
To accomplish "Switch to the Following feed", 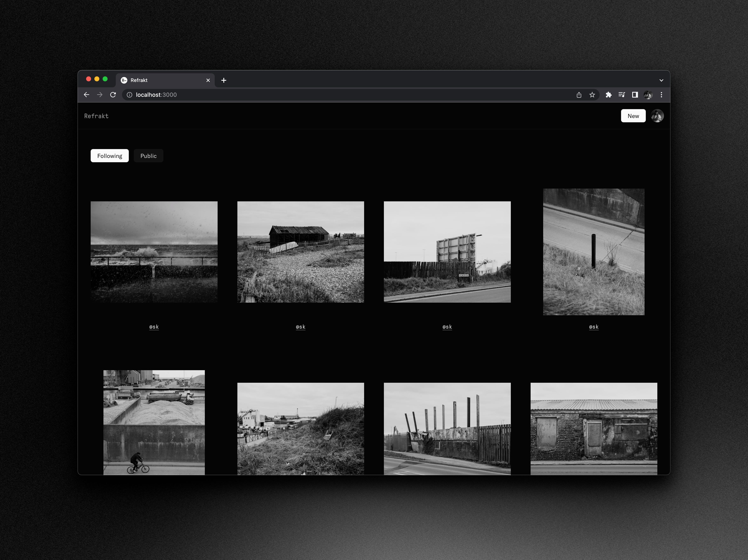I will (x=110, y=156).
